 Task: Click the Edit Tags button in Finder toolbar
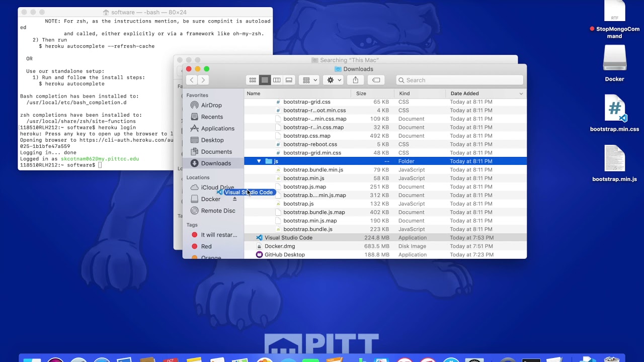(x=376, y=80)
